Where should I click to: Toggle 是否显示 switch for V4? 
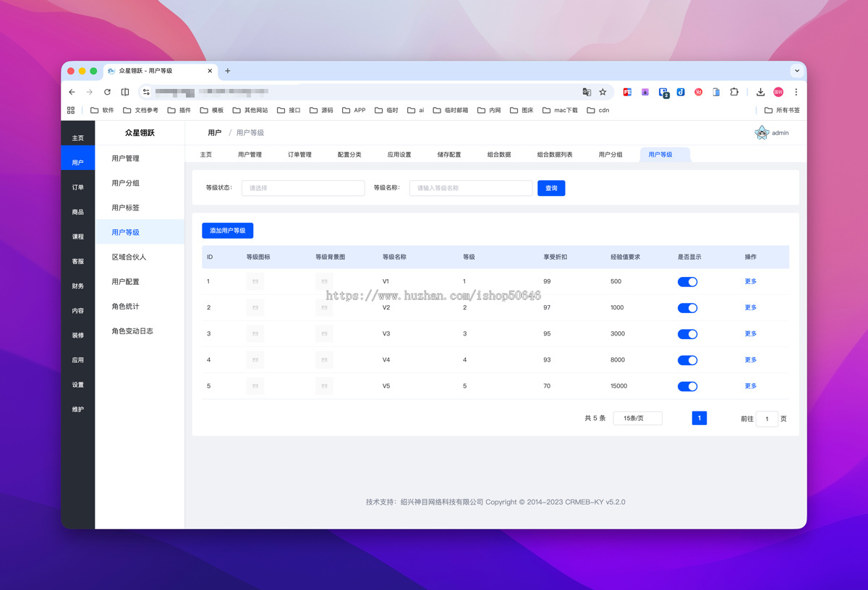pos(688,360)
